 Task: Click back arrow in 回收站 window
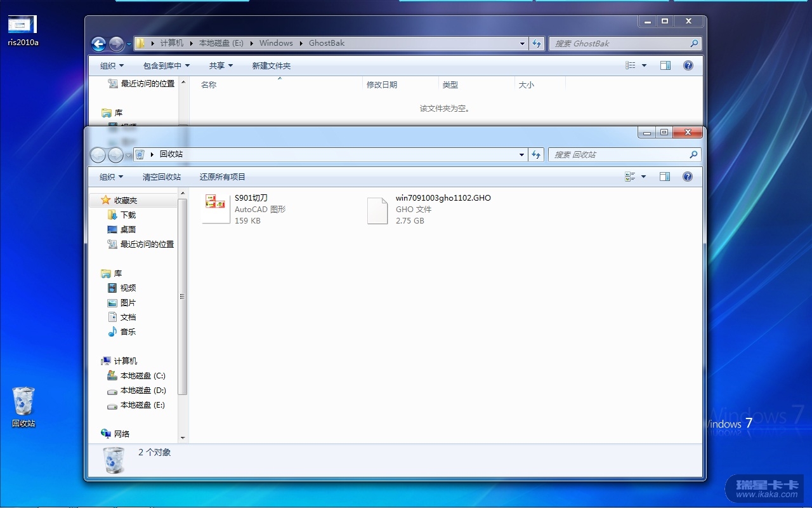[98, 155]
